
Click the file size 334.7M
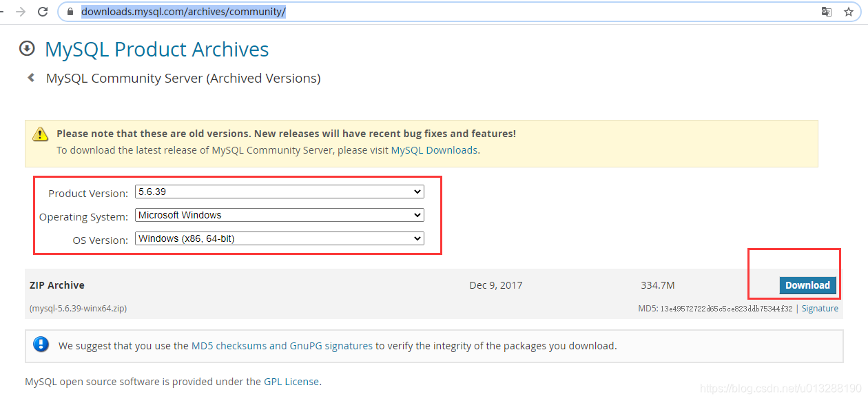[x=658, y=285]
